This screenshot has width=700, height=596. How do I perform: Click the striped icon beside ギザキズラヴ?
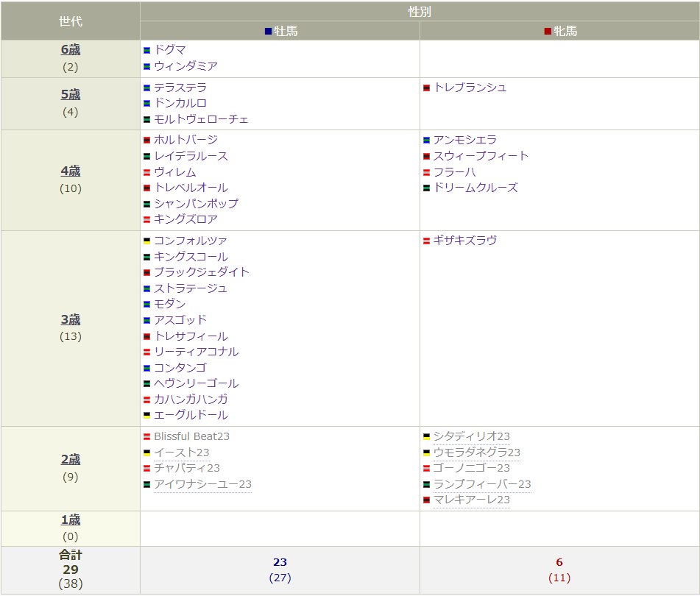point(427,241)
